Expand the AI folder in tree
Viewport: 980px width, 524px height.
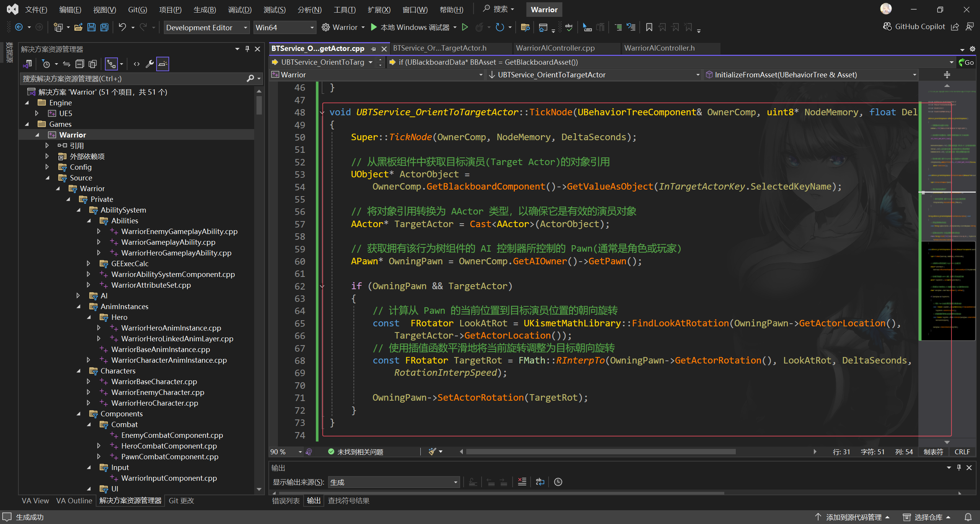[78, 296]
